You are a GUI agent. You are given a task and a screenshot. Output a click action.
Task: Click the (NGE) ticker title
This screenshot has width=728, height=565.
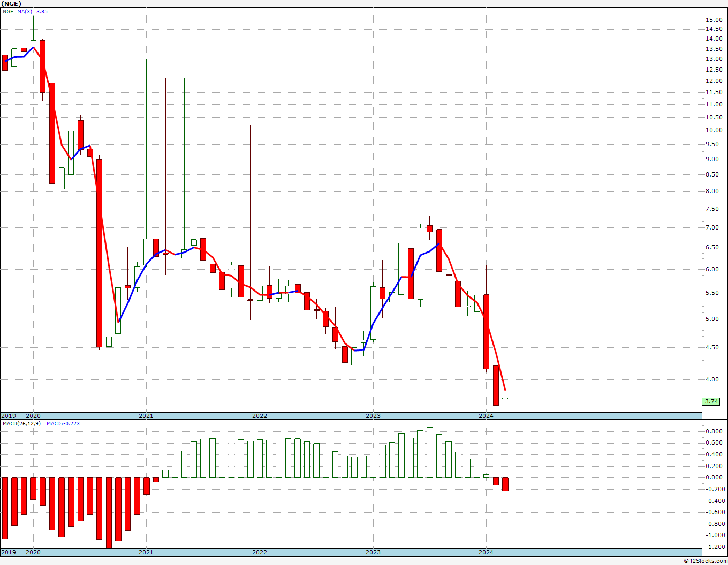12,3
